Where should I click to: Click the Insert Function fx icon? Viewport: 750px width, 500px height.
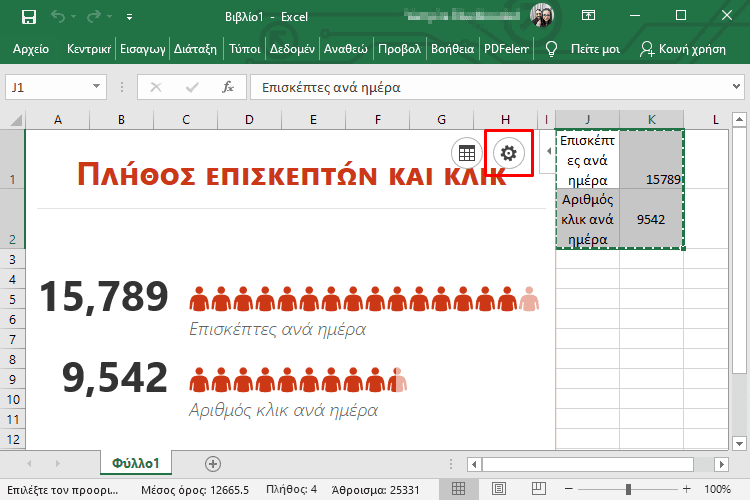pos(228,87)
